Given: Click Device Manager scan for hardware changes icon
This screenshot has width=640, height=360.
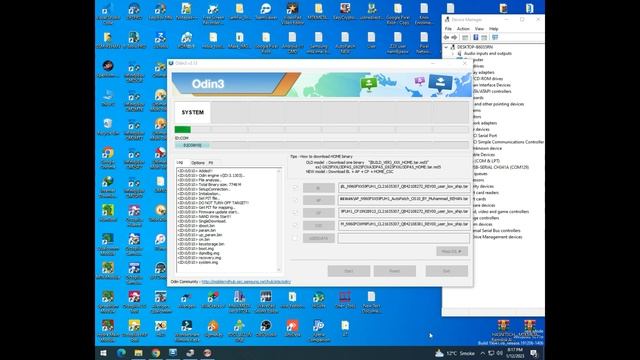Looking at the screenshot, I should tap(495, 38).
